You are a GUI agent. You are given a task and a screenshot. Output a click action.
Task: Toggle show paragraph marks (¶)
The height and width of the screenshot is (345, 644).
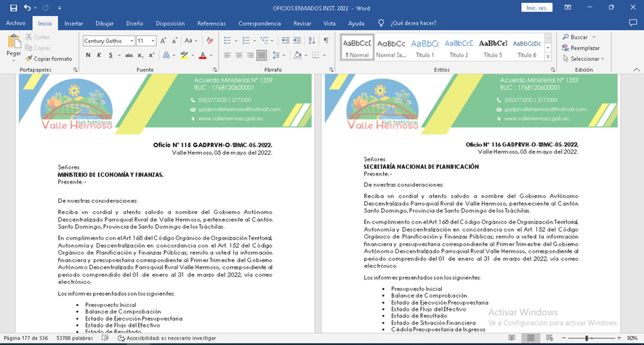(x=326, y=41)
